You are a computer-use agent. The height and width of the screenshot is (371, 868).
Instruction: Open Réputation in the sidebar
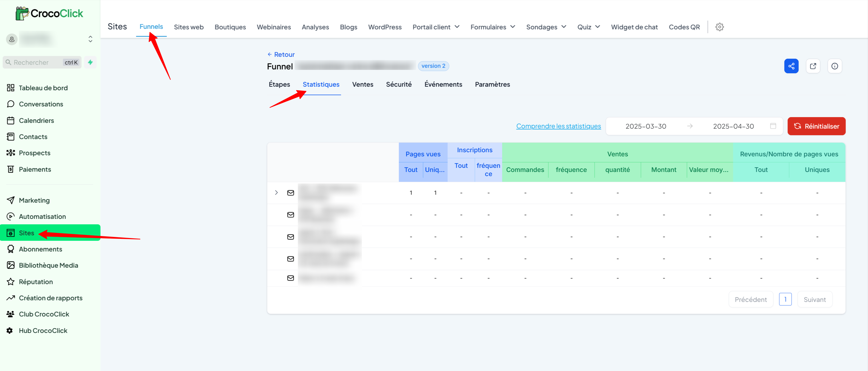[x=36, y=282]
